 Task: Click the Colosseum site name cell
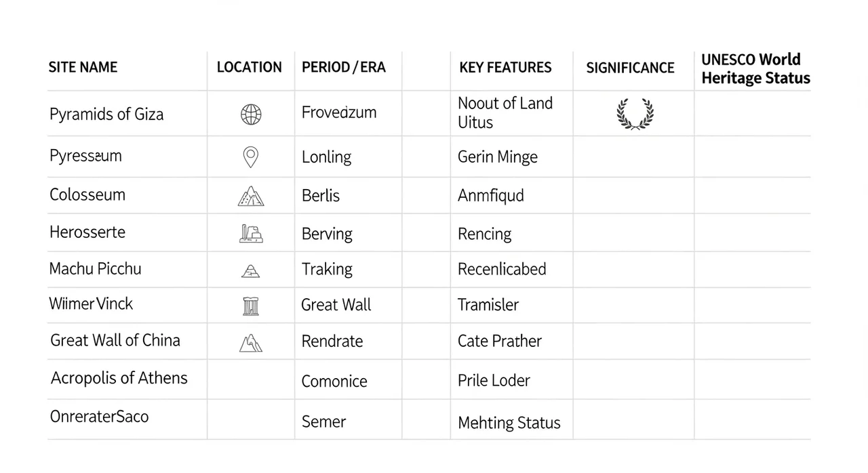click(x=87, y=195)
